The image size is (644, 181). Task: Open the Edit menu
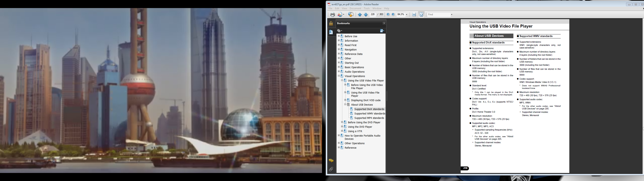tap(337, 8)
